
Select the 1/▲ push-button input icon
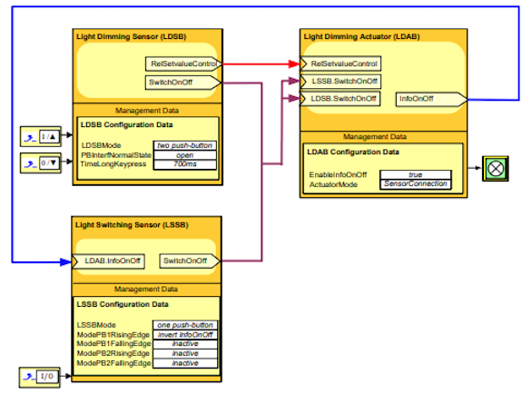point(41,136)
